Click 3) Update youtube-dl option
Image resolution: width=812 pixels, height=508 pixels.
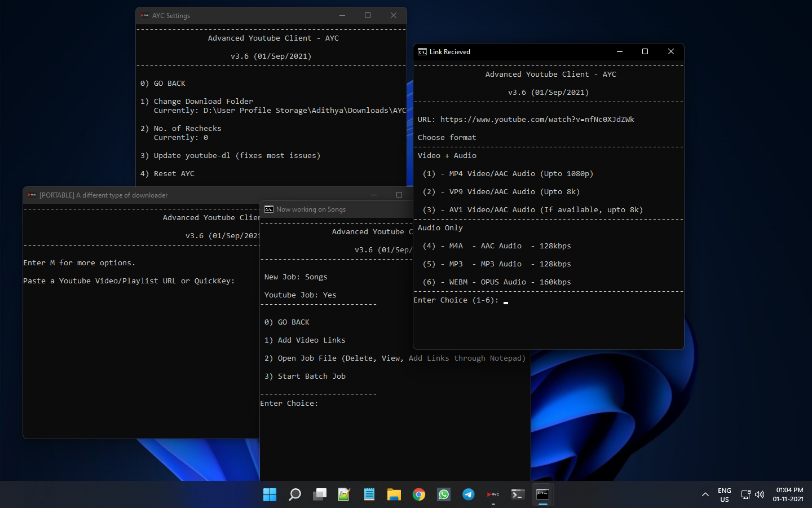pyautogui.click(x=231, y=156)
